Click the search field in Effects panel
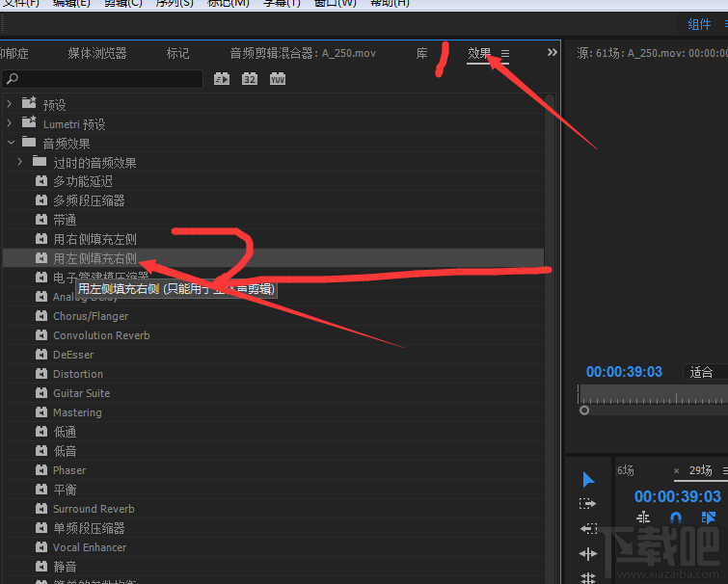The width and height of the screenshot is (728, 584). [102, 79]
